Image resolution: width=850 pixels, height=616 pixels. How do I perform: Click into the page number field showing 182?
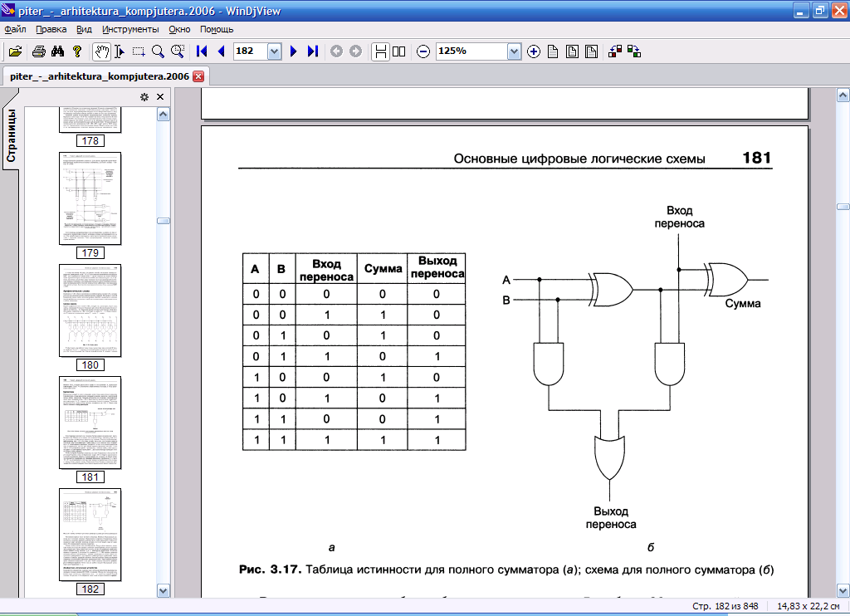251,51
